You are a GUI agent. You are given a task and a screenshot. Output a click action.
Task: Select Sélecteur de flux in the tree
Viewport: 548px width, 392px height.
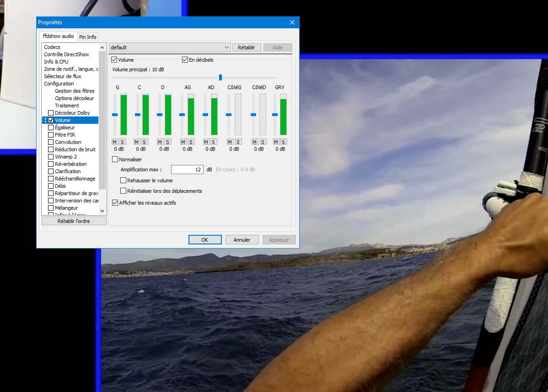coord(63,76)
